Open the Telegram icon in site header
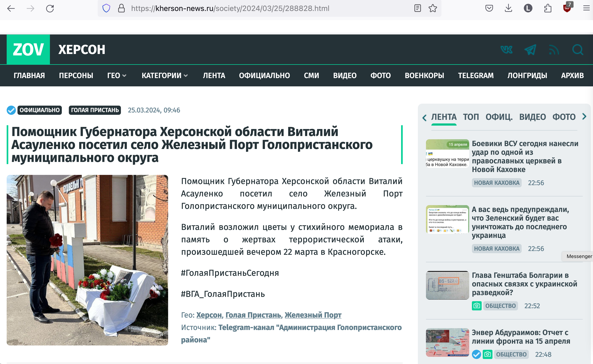 tap(530, 50)
